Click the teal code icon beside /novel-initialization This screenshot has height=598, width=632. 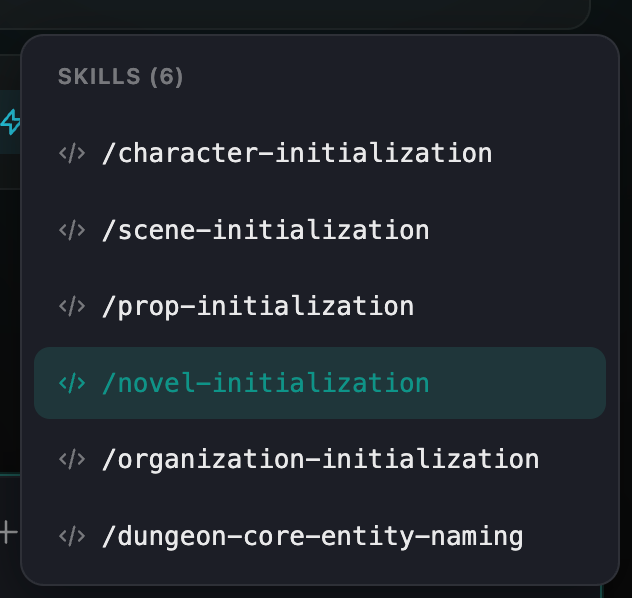click(72, 383)
